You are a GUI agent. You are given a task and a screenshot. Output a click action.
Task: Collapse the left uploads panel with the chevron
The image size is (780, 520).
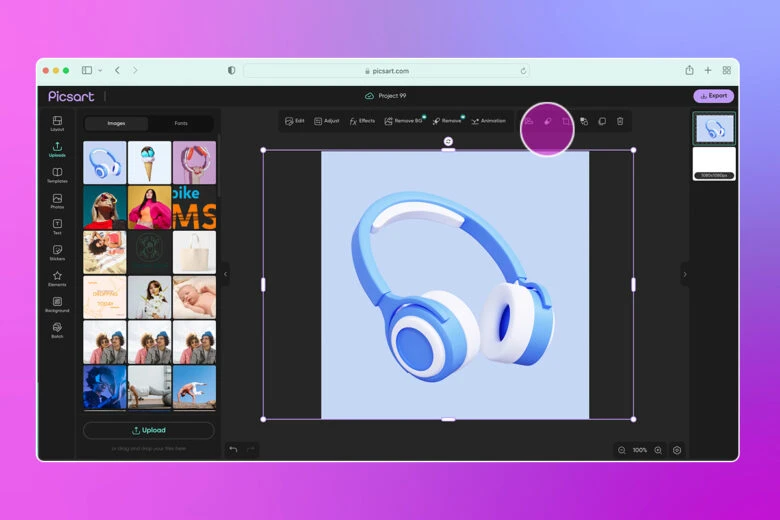[225, 274]
